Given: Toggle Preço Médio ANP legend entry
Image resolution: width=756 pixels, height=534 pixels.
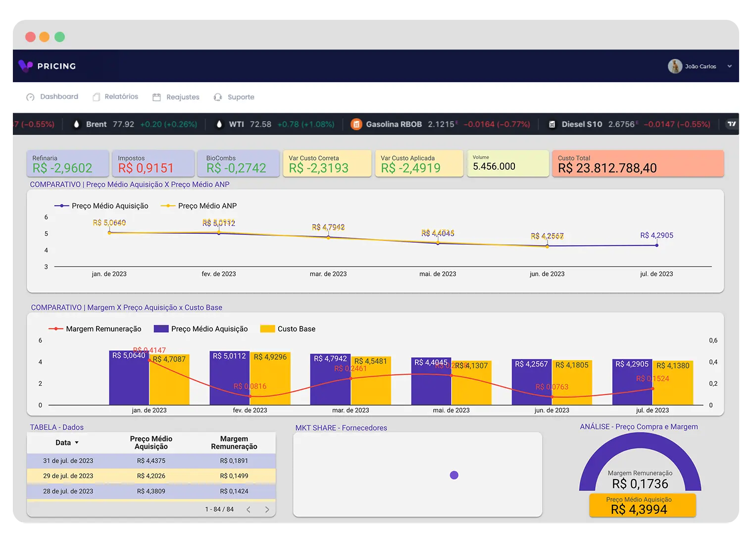Looking at the screenshot, I should pyautogui.click(x=199, y=206).
